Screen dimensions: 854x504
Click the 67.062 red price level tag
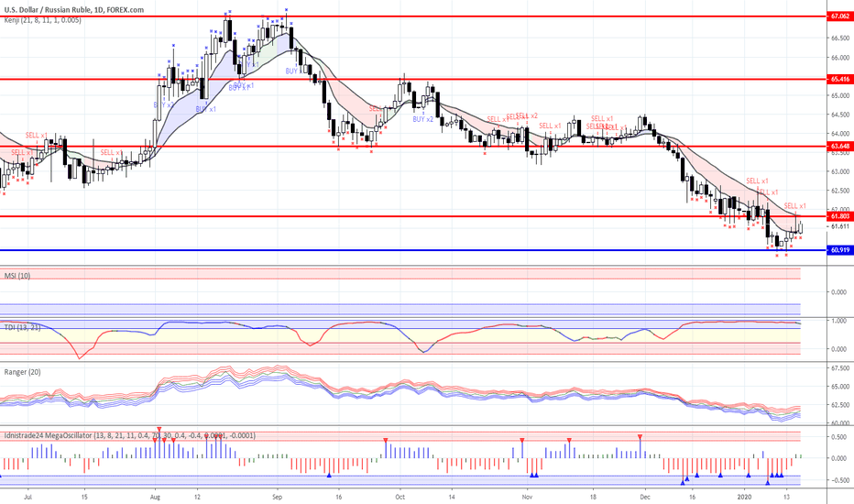pos(839,16)
